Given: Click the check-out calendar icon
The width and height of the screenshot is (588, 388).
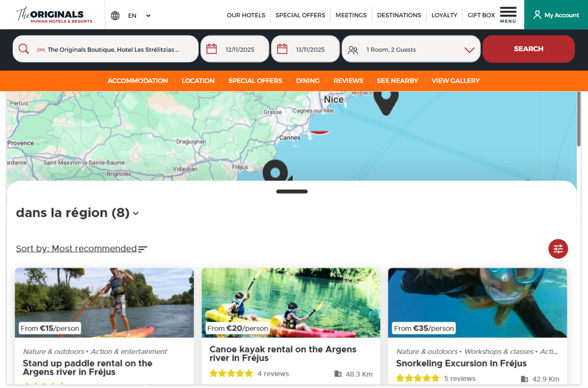Looking at the screenshot, I should (x=282, y=49).
